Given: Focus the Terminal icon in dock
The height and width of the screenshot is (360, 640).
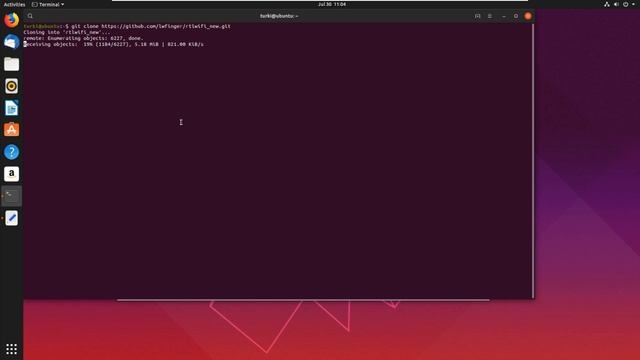Looking at the screenshot, I should [x=11, y=196].
